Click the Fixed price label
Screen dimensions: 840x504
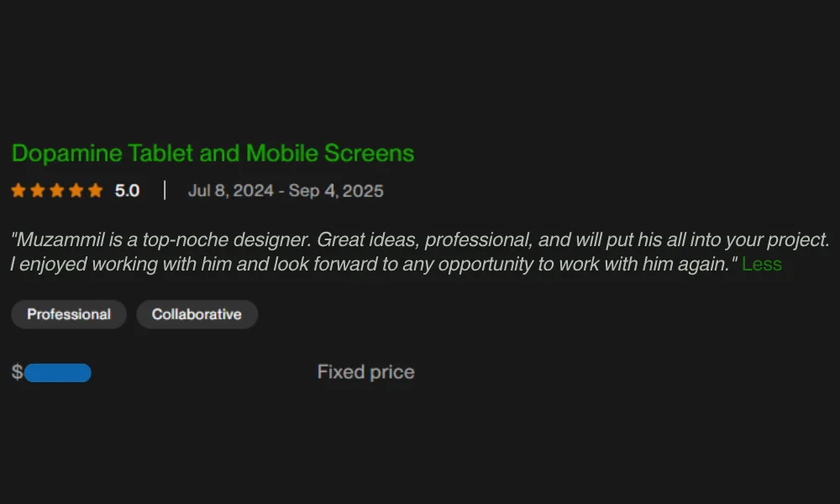click(365, 372)
